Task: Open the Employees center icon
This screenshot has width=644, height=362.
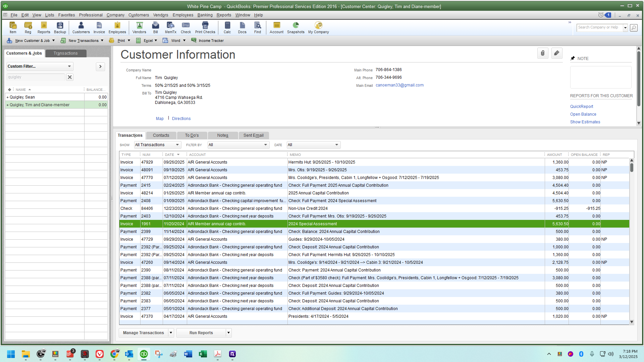Action: (x=117, y=27)
